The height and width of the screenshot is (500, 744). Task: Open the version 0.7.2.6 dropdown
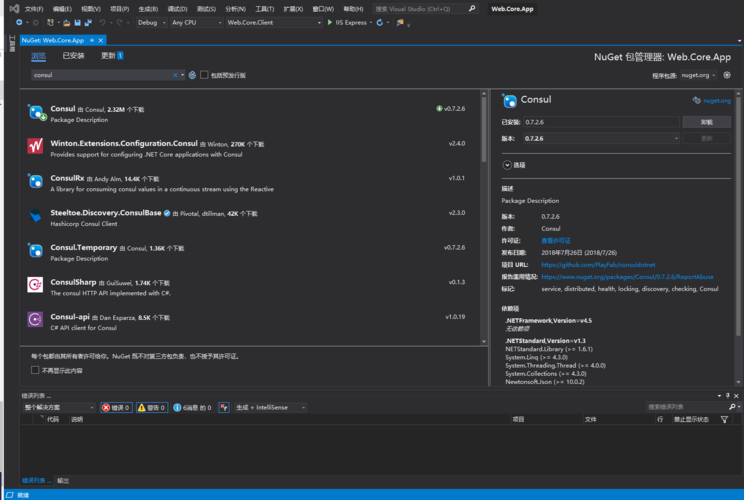601,139
